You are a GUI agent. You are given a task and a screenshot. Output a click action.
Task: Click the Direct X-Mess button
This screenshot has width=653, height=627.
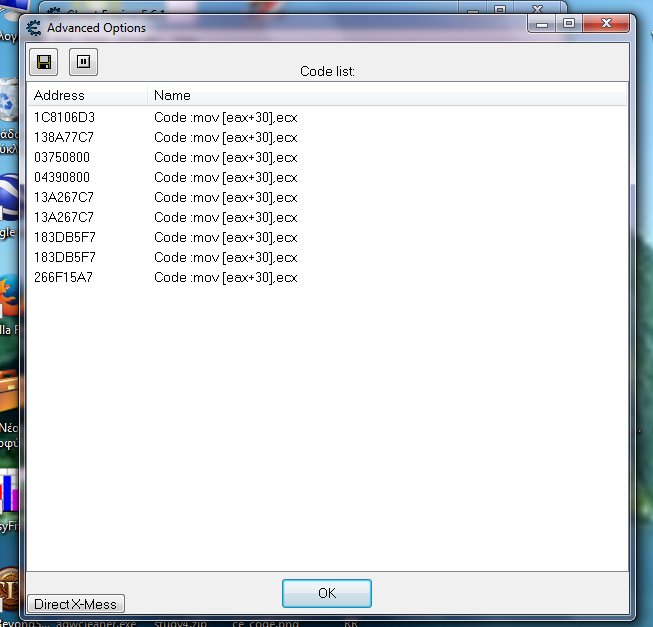(75, 604)
